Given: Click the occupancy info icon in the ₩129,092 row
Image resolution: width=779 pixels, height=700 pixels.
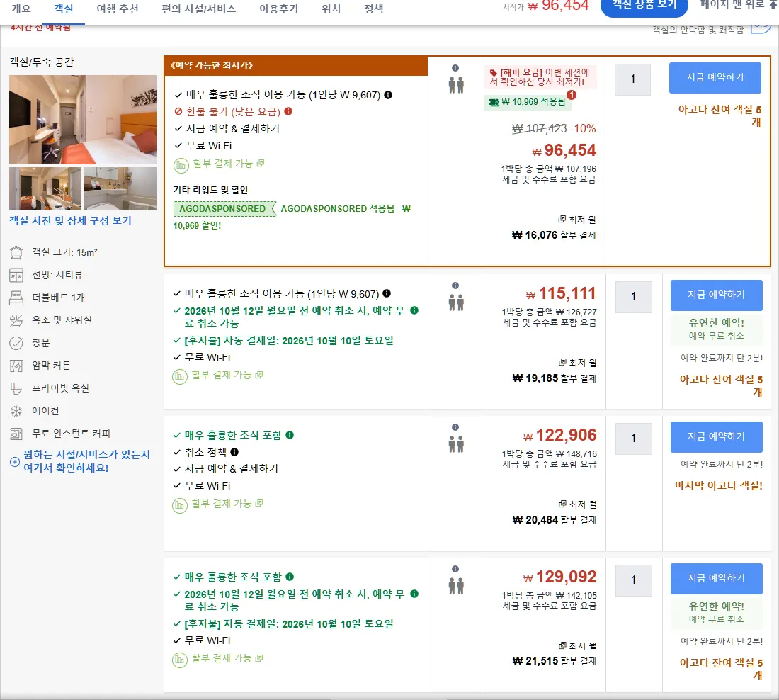Looking at the screenshot, I should point(455,569).
